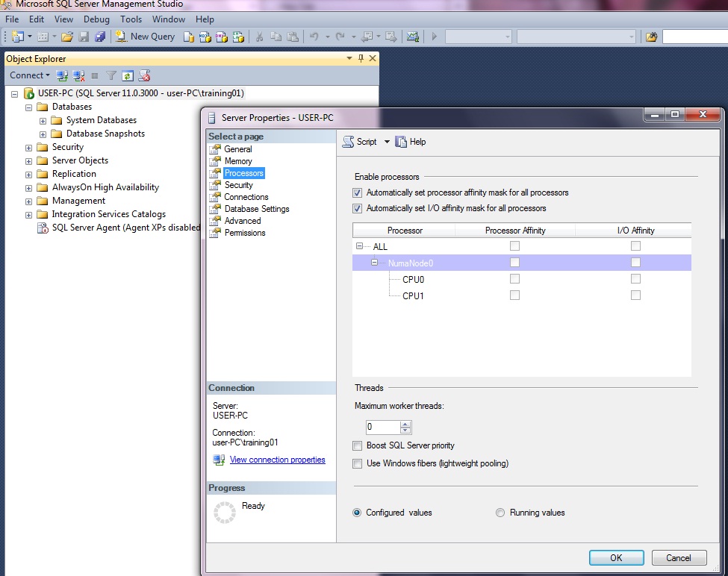
Task: Select the Memory page
Action: click(x=238, y=161)
